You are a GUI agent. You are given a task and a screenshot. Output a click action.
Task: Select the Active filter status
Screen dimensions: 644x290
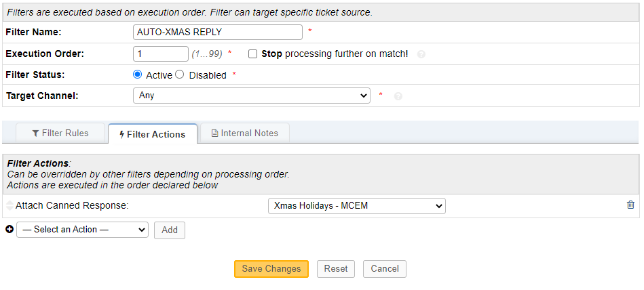pos(138,75)
